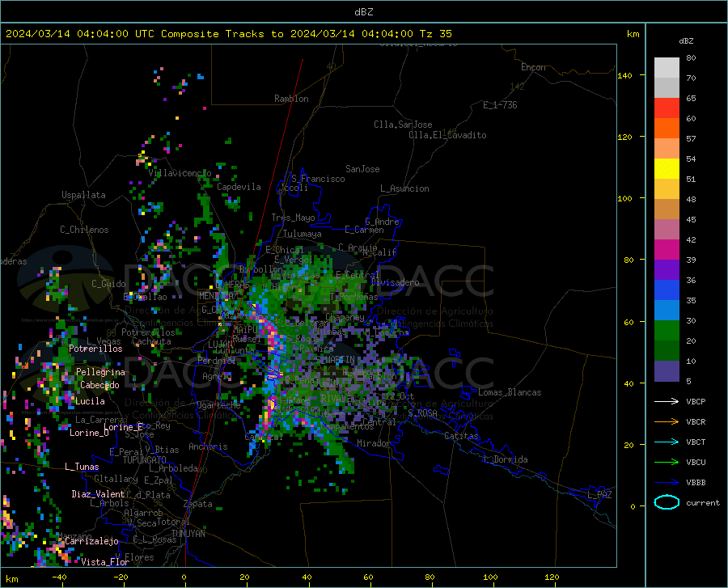Click the 0 km horizontal axis tick
This screenshot has width=728, height=588.
[x=184, y=577]
